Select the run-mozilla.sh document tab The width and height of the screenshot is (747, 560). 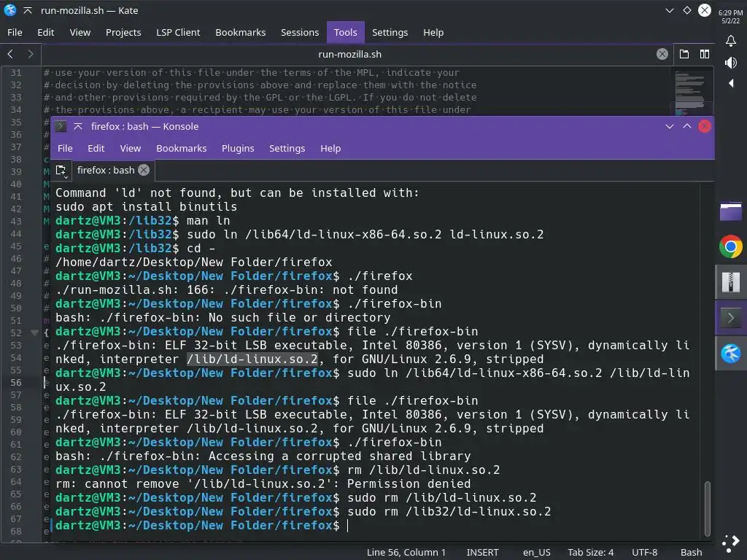(349, 54)
